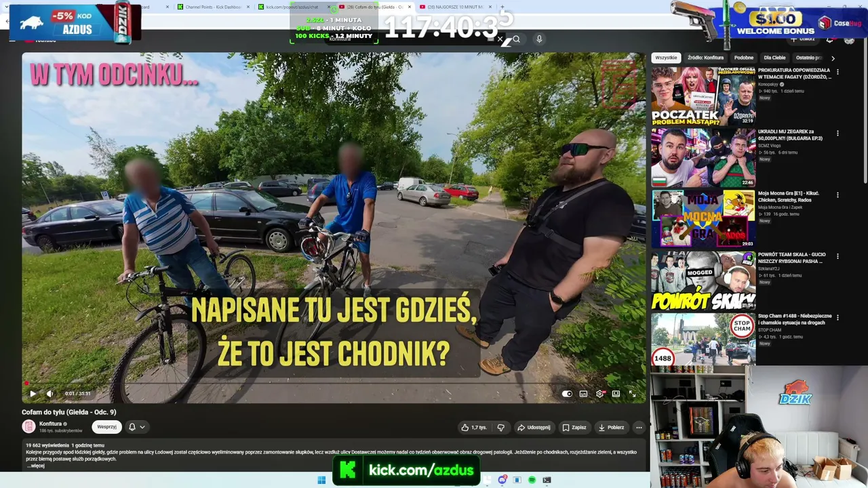868x488 pixels.
Task: Open the more actions menu beside Pobierz
Action: point(639,428)
